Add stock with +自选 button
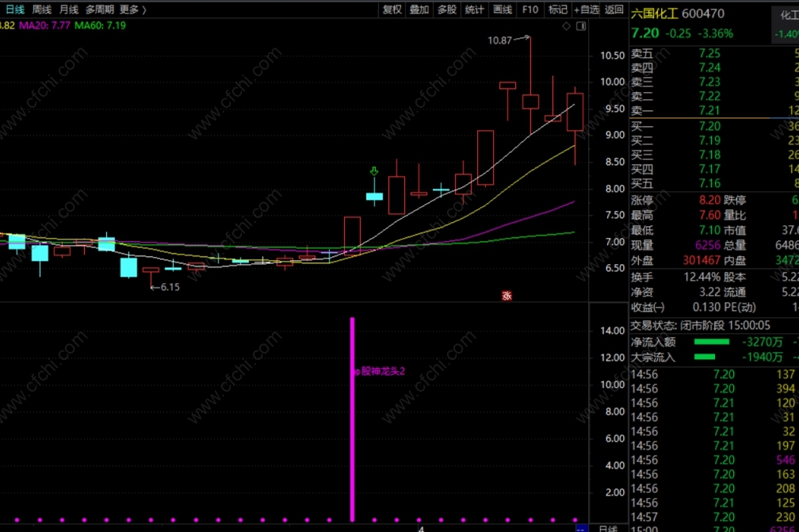Viewport: 799px width, 532px height. click(x=587, y=10)
